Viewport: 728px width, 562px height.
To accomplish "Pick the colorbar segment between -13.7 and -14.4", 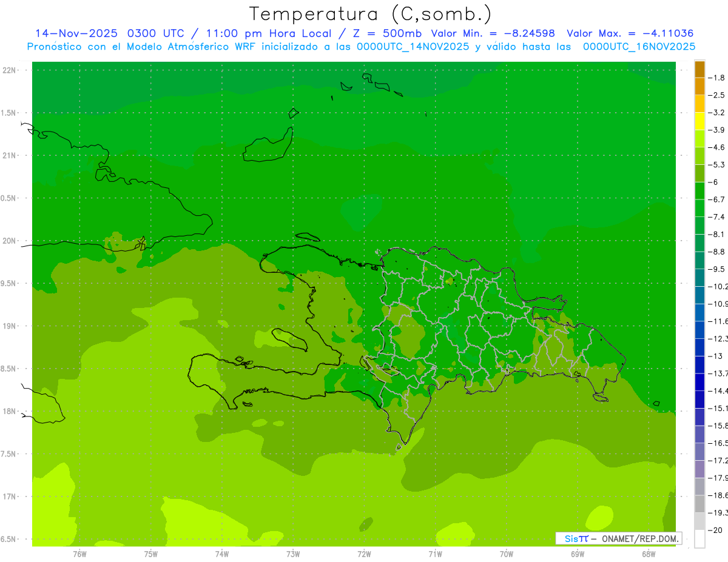I will click(699, 382).
